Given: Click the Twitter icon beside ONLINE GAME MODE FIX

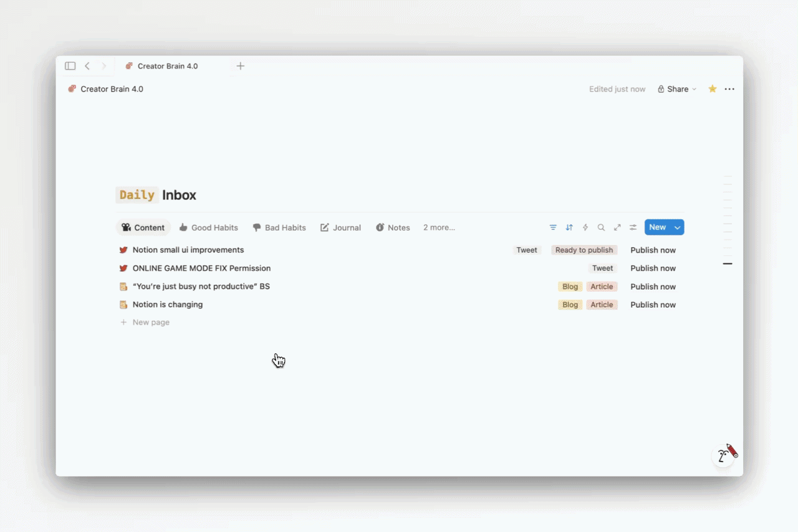Looking at the screenshot, I should (x=123, y=268).
